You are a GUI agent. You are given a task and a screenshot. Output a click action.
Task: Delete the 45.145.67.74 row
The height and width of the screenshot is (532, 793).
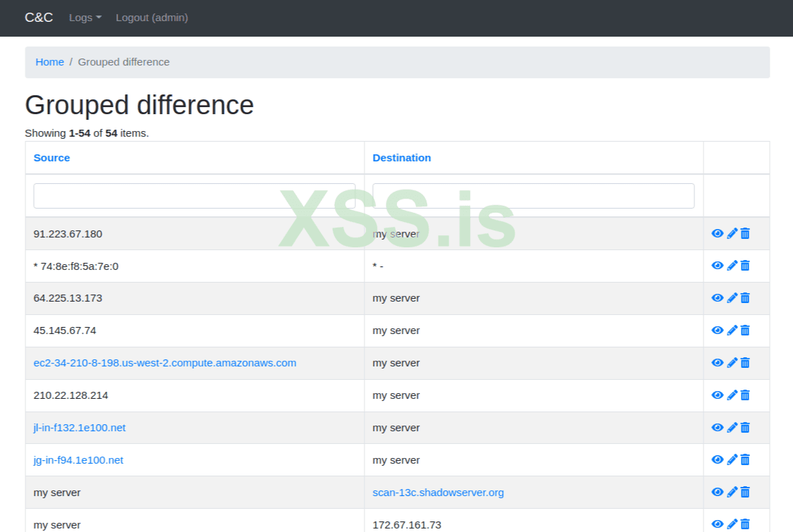point(745,330)
